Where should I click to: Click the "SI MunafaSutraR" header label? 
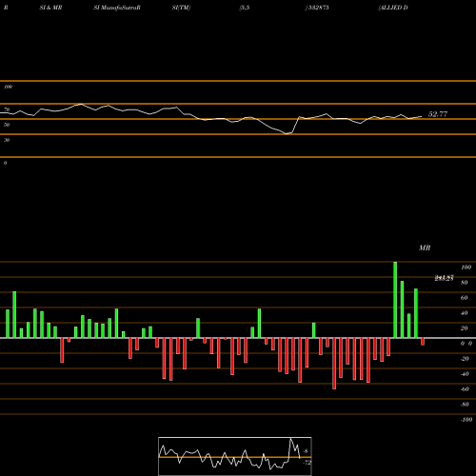tap(117, 8)
